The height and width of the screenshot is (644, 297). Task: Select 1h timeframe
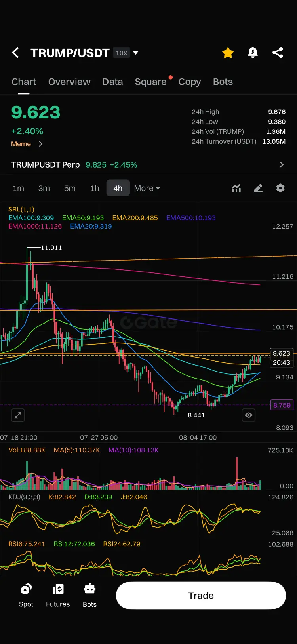[x=95, y=188]
